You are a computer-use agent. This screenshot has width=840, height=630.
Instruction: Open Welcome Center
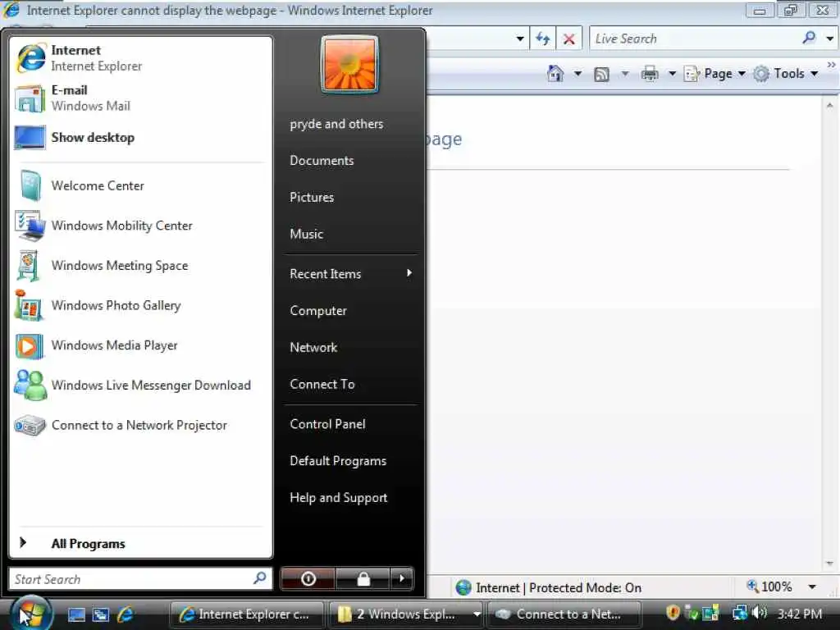click(x=140, y=186)
